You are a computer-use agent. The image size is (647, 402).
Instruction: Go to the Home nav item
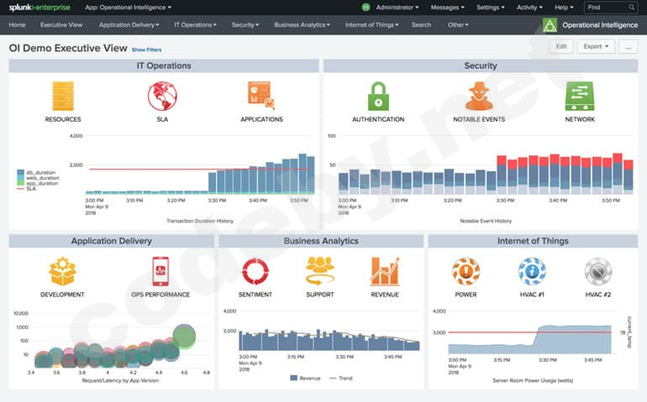17,25
